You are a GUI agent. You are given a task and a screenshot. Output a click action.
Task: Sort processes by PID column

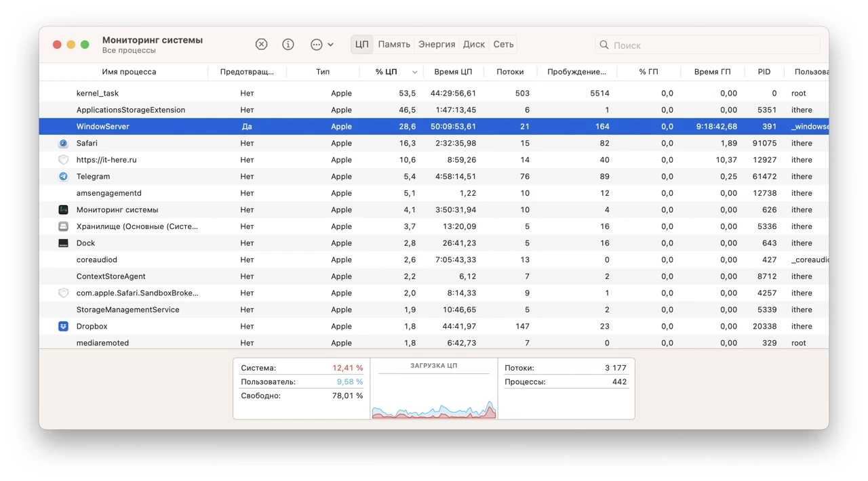pos(764,71)
